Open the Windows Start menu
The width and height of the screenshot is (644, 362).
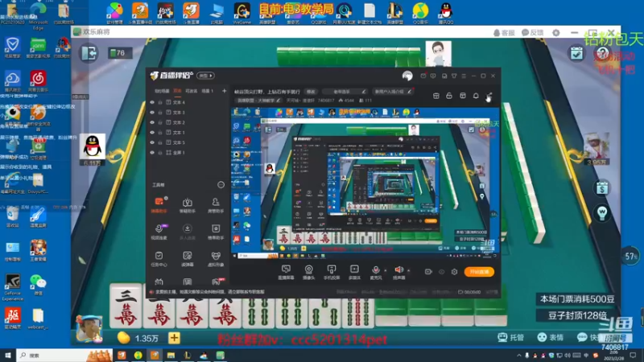click(8, 356)
